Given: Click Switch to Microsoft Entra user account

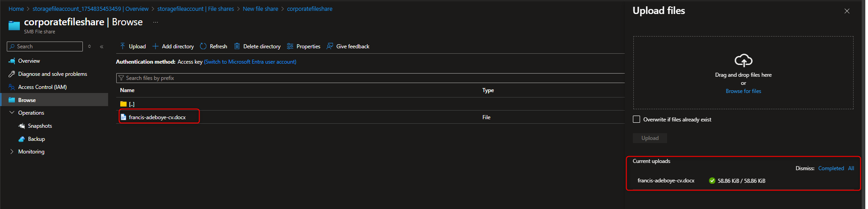Looking at the screenshot, I should pyautogui.click(x=250, y=62).
